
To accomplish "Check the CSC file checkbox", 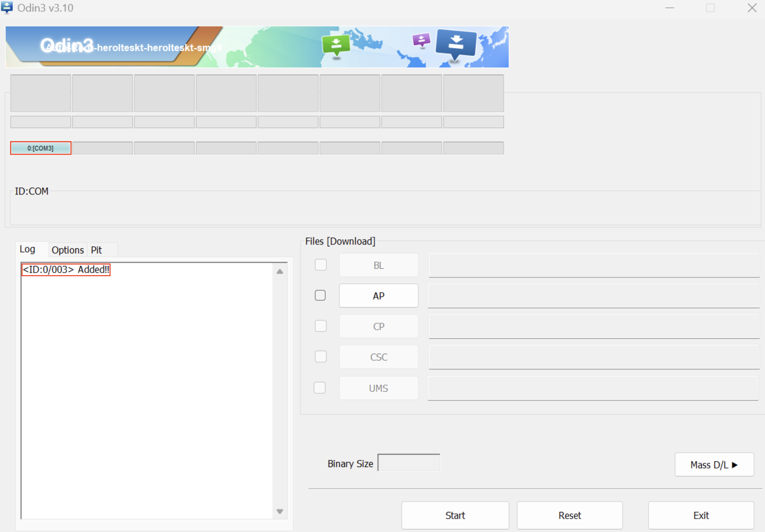I will 320,357.
